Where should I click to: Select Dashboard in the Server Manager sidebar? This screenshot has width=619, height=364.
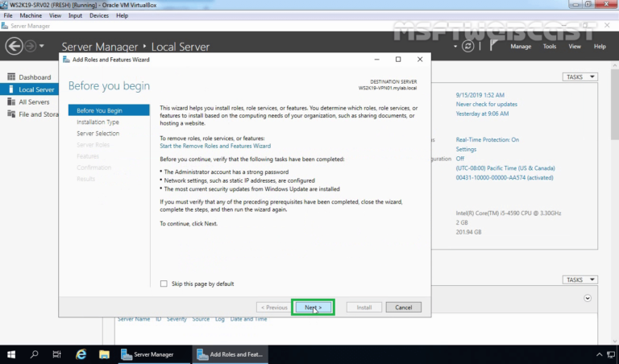(x=34, y=77)
